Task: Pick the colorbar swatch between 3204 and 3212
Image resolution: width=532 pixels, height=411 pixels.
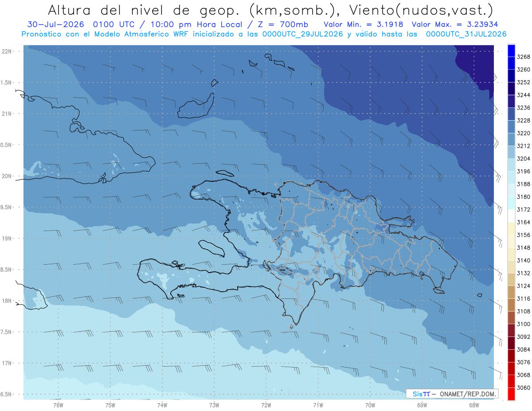Action: point(511,152)
